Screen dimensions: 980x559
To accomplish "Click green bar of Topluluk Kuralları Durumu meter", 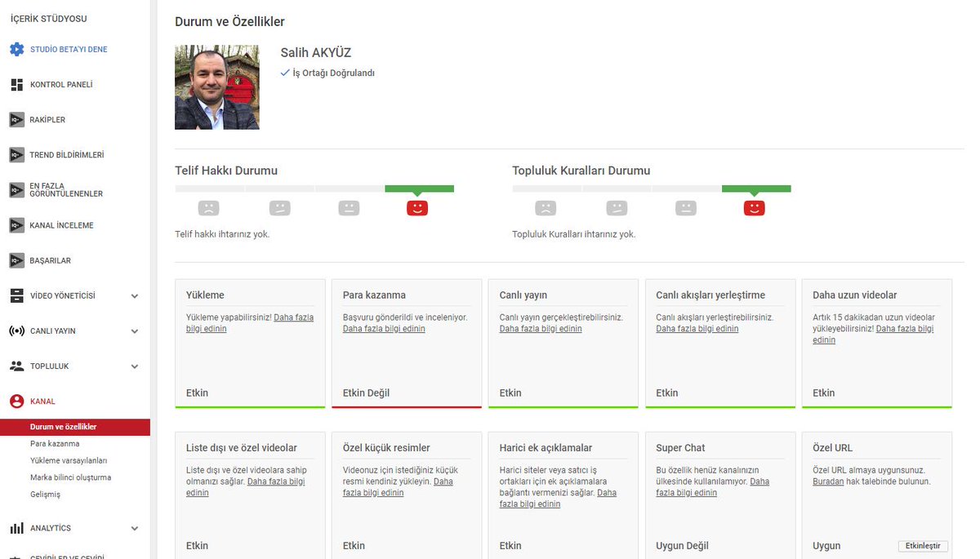I will [x=756, y=189].
